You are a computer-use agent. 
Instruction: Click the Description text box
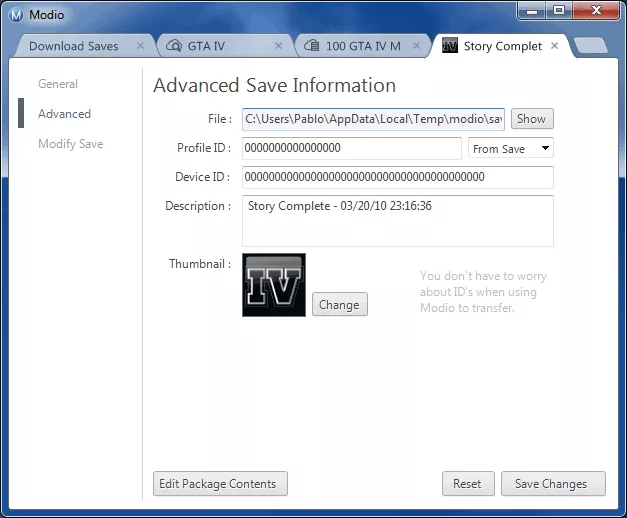coord(397,221)
